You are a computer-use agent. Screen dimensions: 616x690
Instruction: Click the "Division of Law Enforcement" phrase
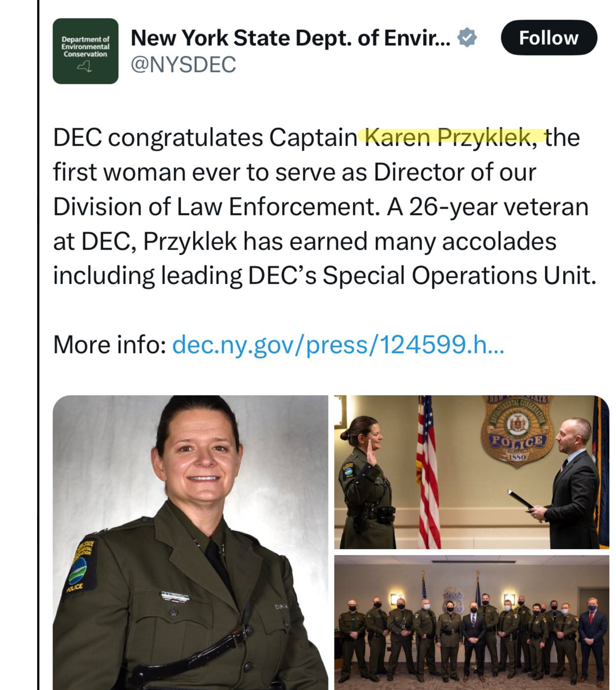click(x=214, y=207)
